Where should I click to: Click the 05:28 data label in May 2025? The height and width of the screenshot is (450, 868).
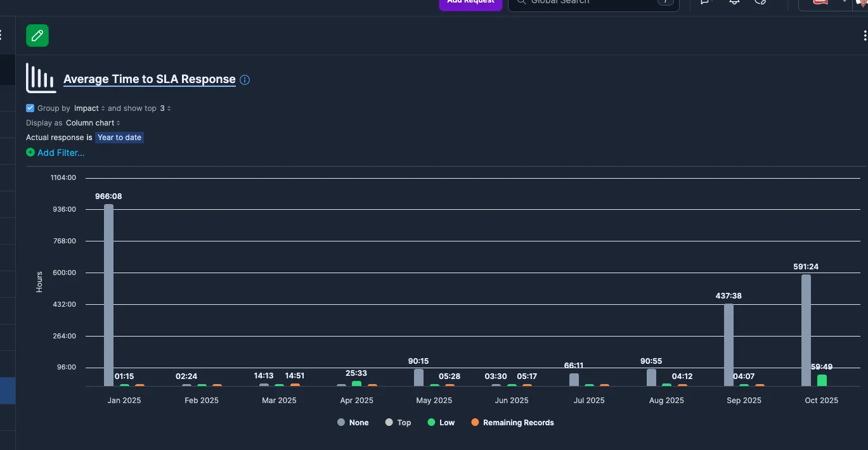[x=450, y=376]
